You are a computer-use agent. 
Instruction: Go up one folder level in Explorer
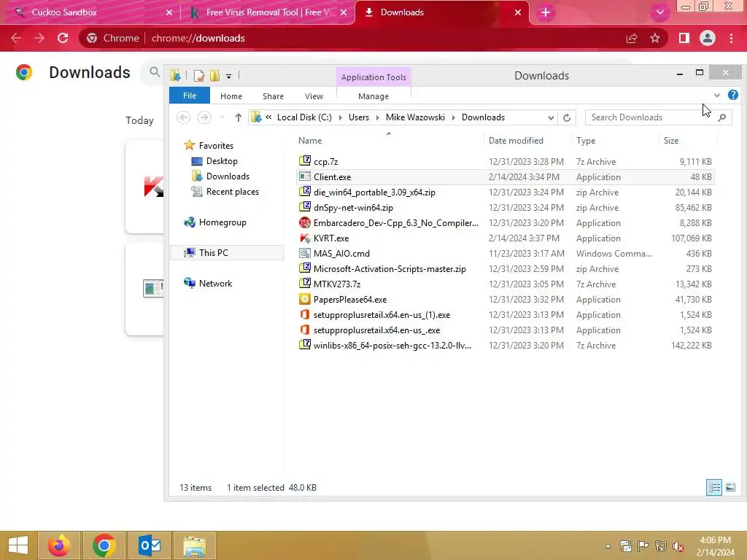coord(239,117)
